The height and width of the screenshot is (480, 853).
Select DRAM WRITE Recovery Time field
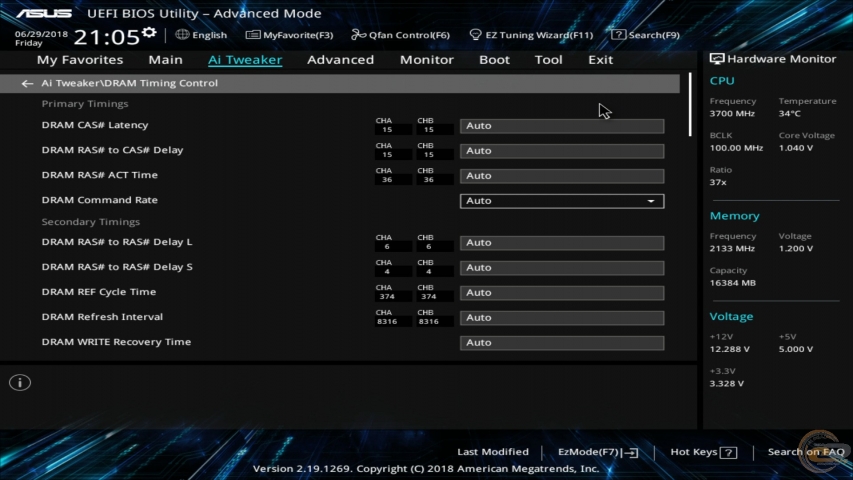[562, 343]
